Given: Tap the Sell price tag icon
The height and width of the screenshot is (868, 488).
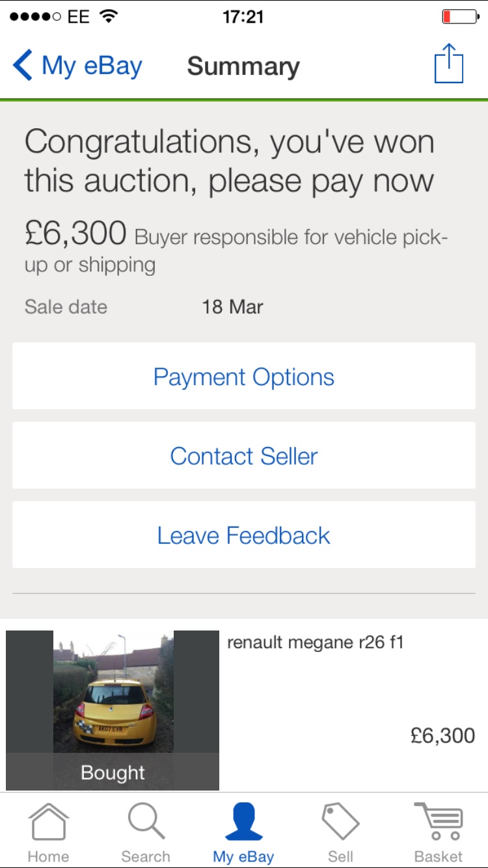Looking at the screenshot, I should click(x=340, y=822).
